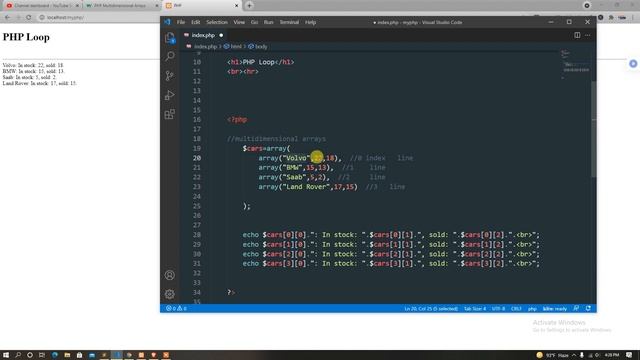Open the Selection menu
Image resolution: width=640 pixels, height=360 pixels.
click(x=217, y=22)
